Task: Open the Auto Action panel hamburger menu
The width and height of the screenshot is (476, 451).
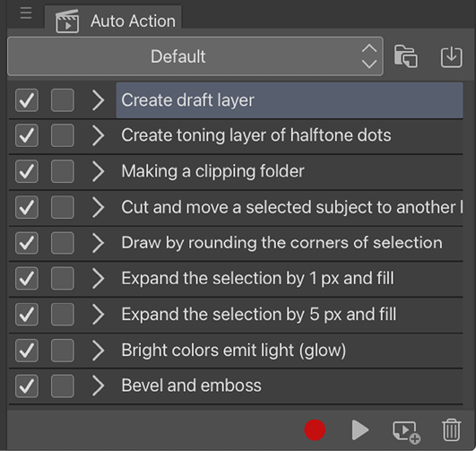Action: pyautogui.click(x=26, y=13)
